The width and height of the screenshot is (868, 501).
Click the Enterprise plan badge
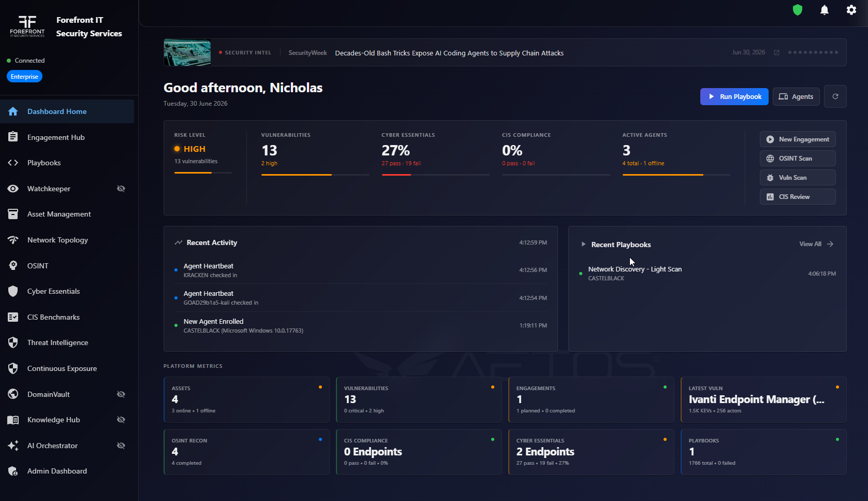pos(24,77)
